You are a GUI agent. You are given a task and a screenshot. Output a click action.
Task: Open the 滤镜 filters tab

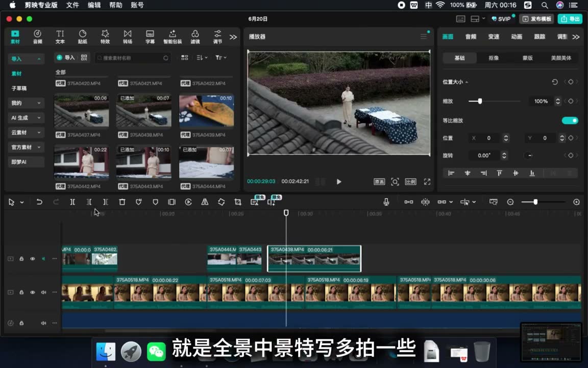(195, 37)
